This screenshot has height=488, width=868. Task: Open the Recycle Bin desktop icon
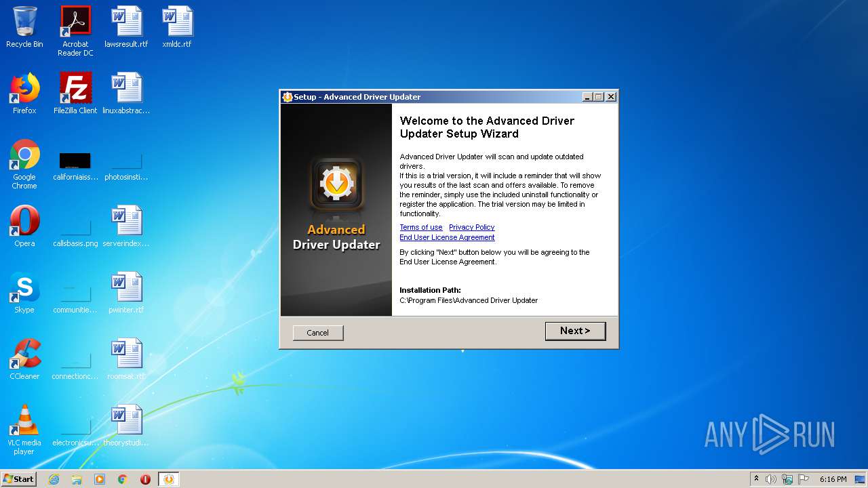coord(24,27)
